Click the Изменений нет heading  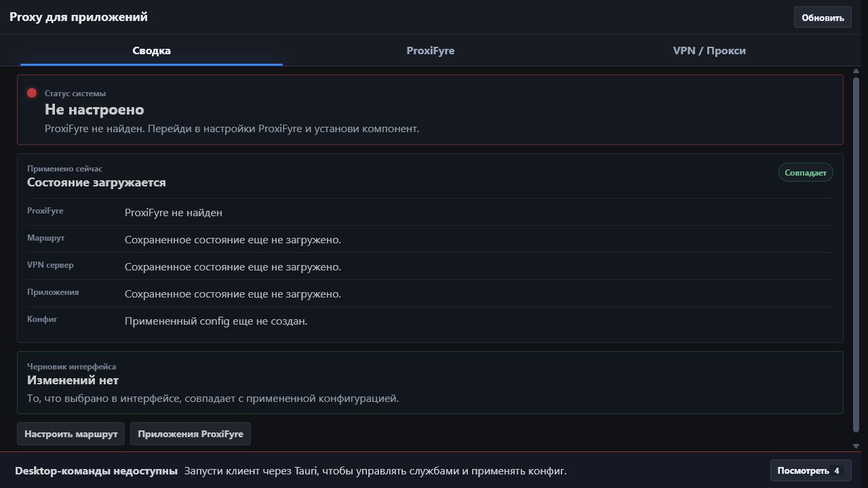(73, 380)
